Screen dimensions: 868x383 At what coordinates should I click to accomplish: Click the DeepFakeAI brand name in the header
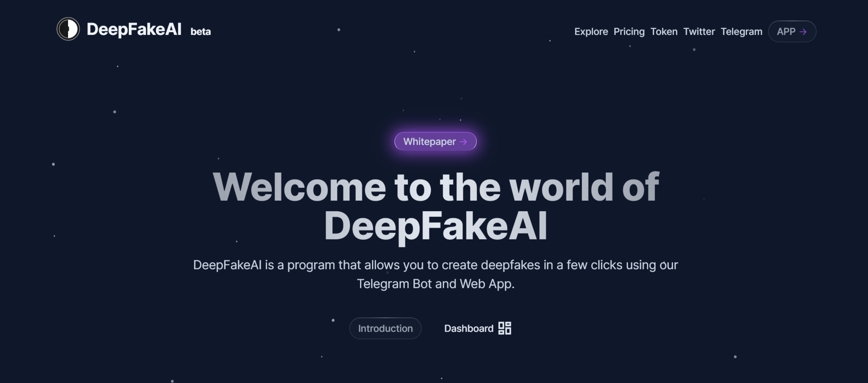point(134,29)
